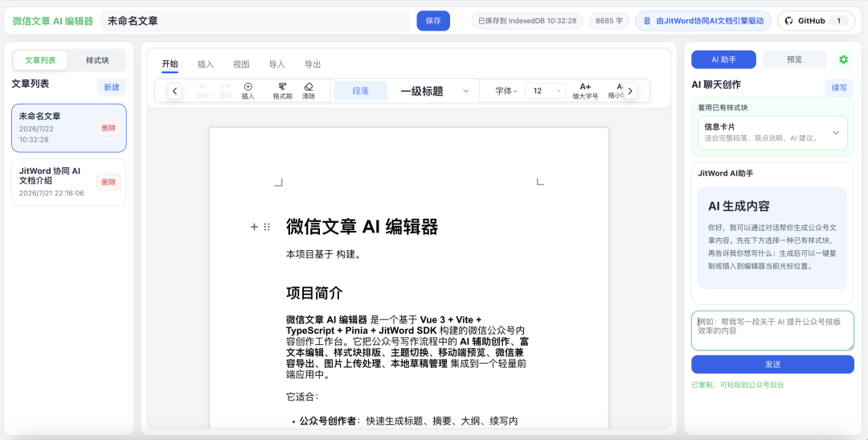Click the 微信文章 AI 编辑器 app logo

pos(52,21)
